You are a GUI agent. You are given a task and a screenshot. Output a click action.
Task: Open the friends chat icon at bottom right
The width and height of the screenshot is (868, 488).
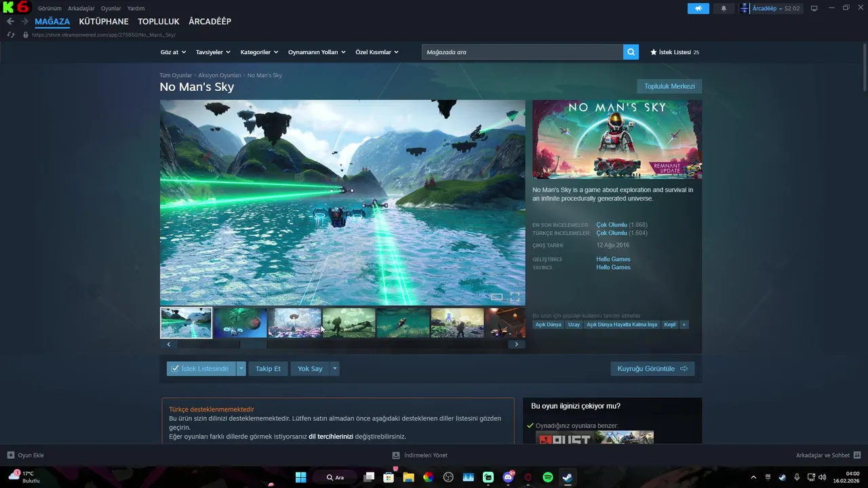coord(857,455)
